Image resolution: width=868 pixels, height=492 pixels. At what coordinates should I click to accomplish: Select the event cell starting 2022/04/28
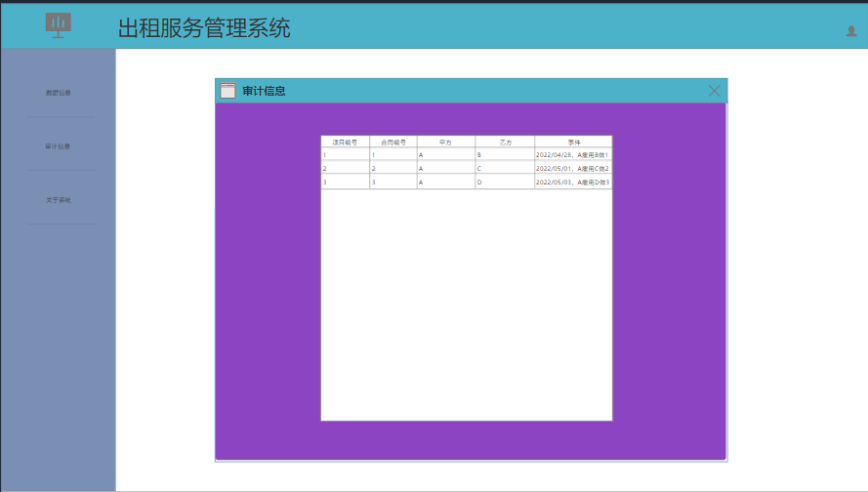tap(573, 155)
